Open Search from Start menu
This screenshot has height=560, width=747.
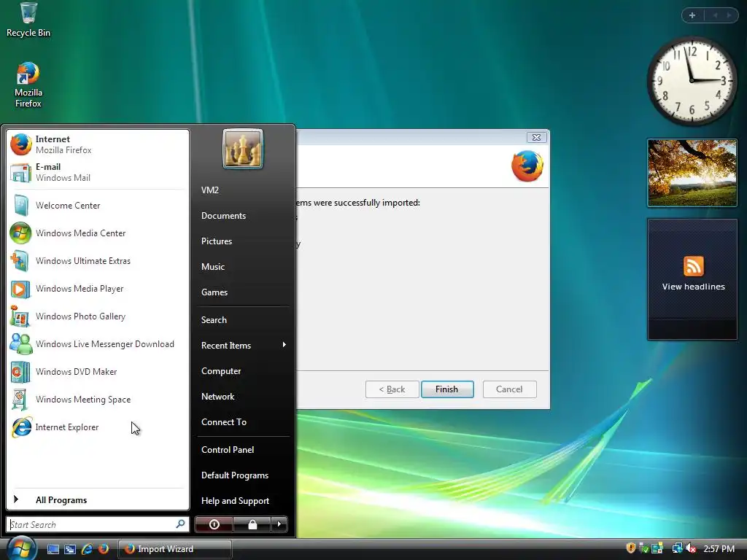tap(243, 320)
